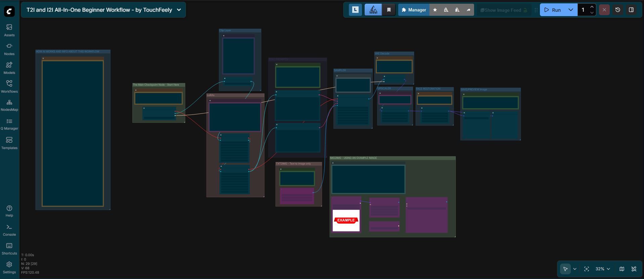Open the Manager menu
This screenshot has height=279, width=644.
coord(414,10)
